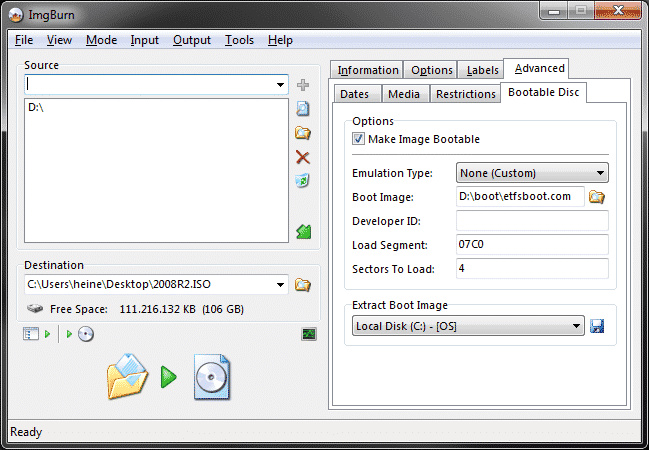Click the Boot Image path field
The height and width of the screenshot is (450, 649).
(x=520, y=197)
